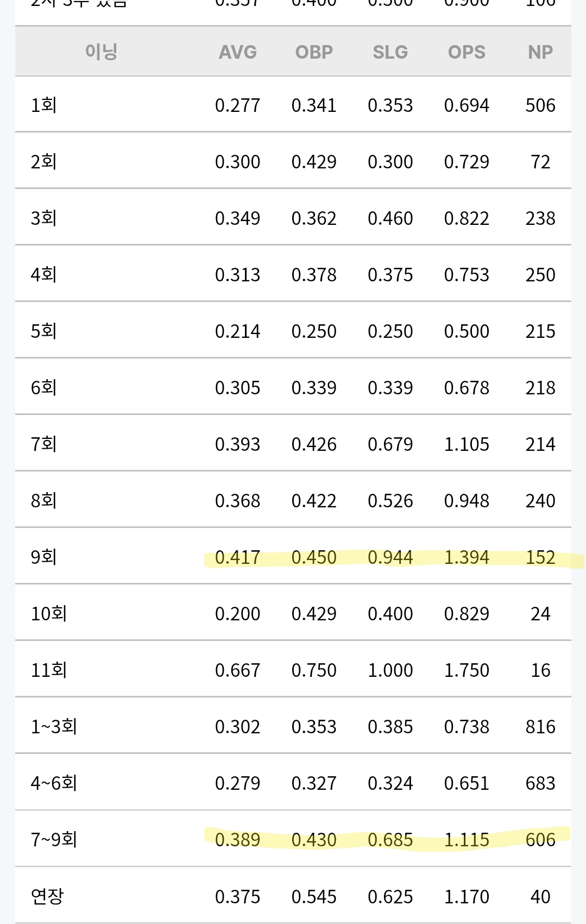Select the 7~9회 highlighted AVG 0.389

coord(237,840)
